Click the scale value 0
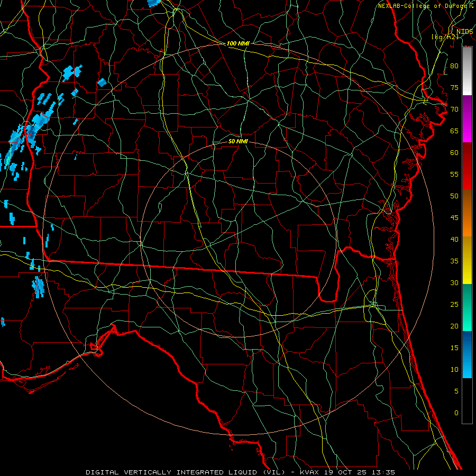Screen dimensions: 476x476 [x=456, y=413]
